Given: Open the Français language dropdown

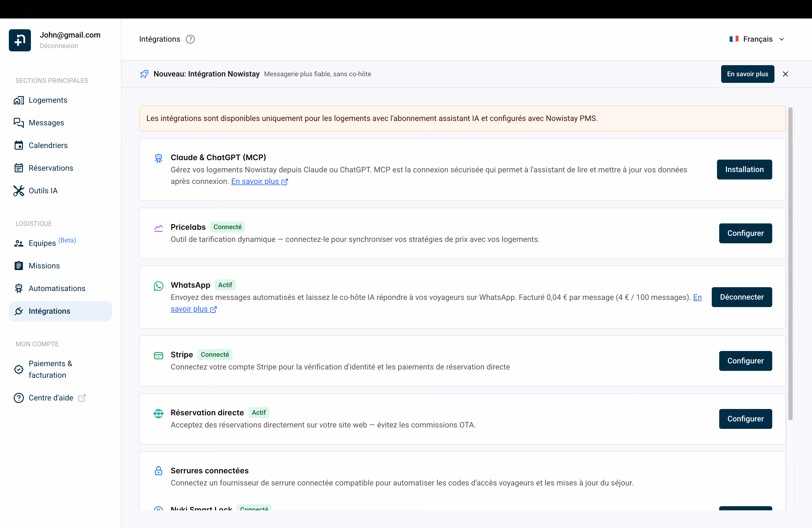Looking at the screenshot, I should point(757,39).
